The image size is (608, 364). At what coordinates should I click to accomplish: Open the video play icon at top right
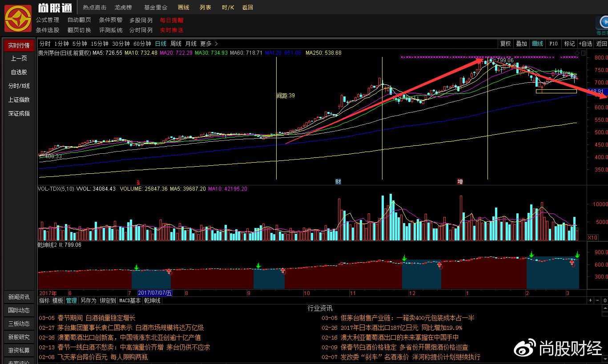(x=602, y=23)
